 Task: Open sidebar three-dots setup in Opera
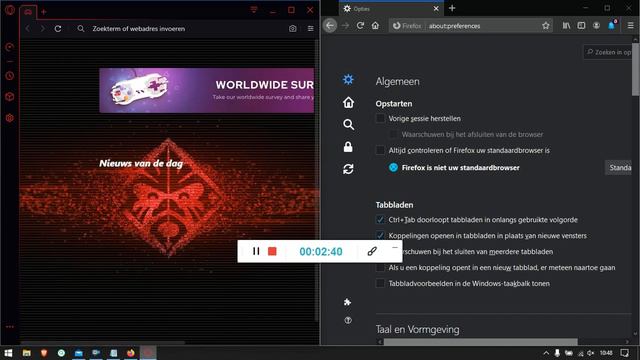tap(10, 327)
